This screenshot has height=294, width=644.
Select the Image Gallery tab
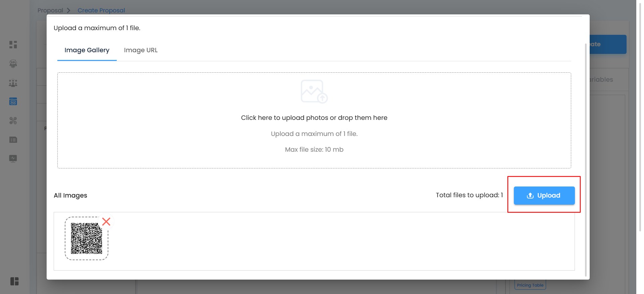pos(87,50)
